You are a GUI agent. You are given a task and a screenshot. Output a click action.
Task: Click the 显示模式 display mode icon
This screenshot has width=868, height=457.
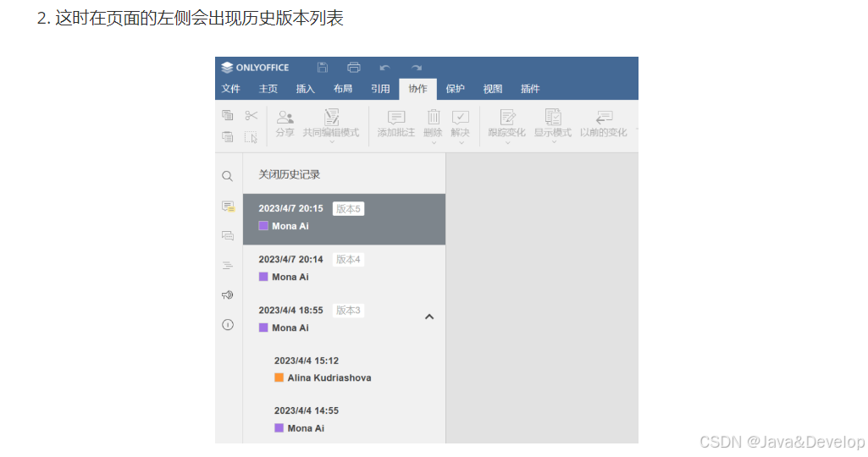(x=553, y=117)
